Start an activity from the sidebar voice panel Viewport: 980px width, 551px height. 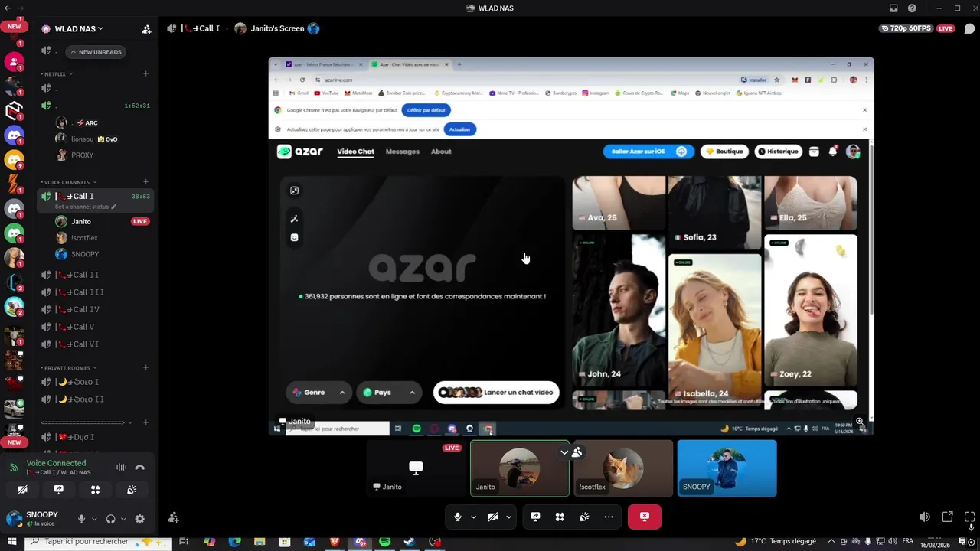coord(96,490)
